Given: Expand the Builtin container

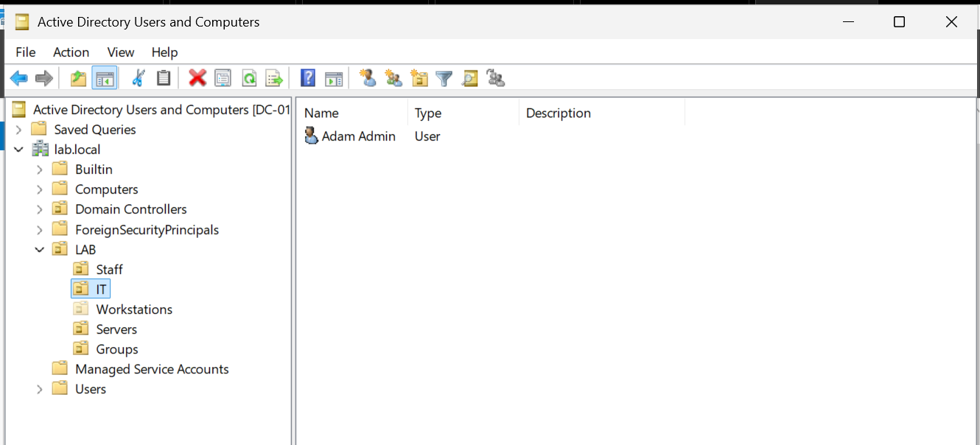Looking at the screenshot, I should coord(40,169).
